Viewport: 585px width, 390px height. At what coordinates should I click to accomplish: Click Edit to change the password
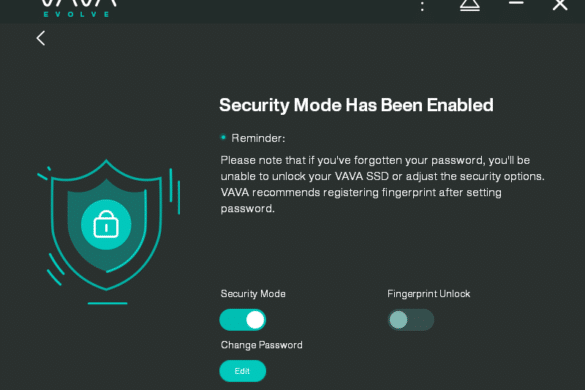point(243,371)
